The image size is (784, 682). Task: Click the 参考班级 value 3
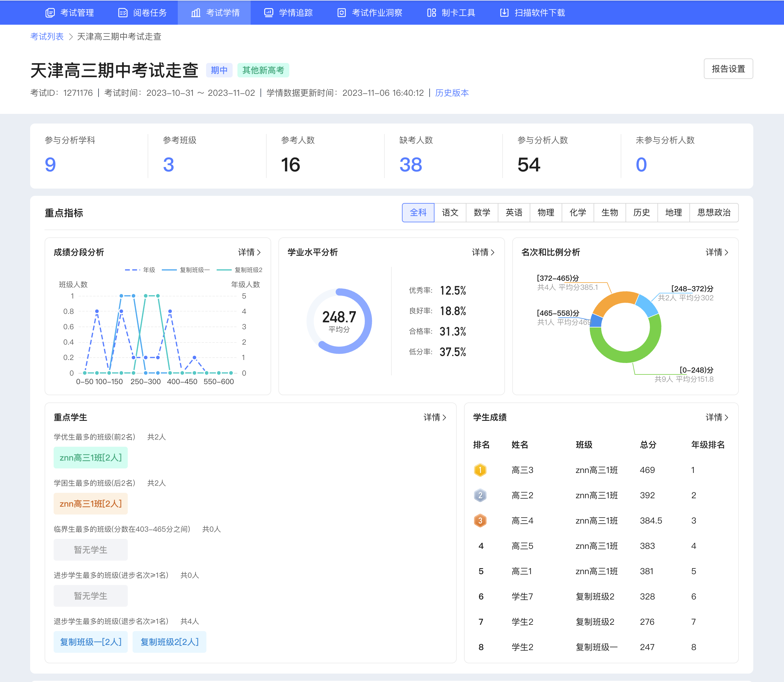click(169, 165)
